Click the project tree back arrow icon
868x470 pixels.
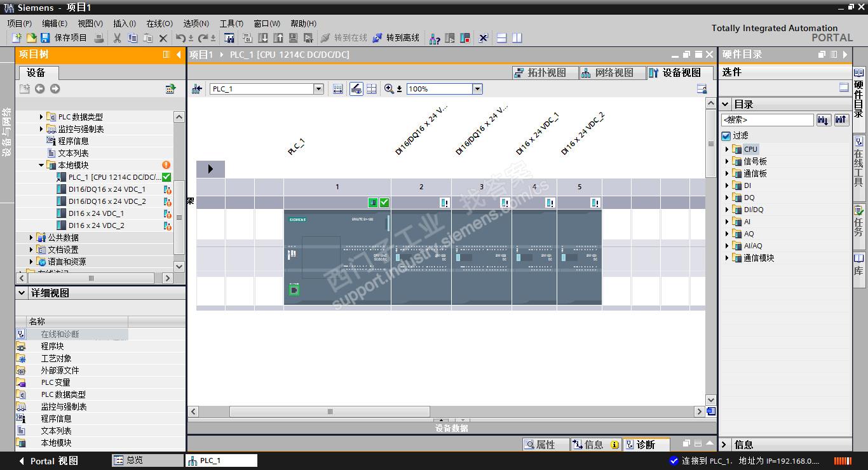pos(39,89)
